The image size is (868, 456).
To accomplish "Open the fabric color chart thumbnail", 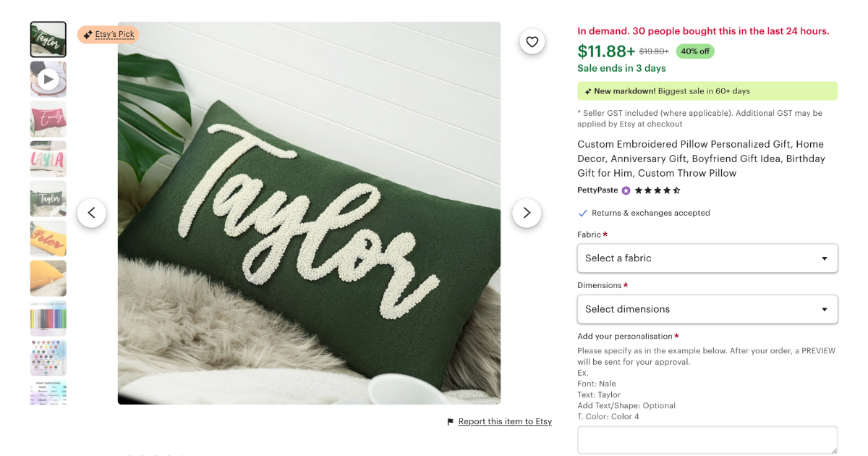I will 48,318.
